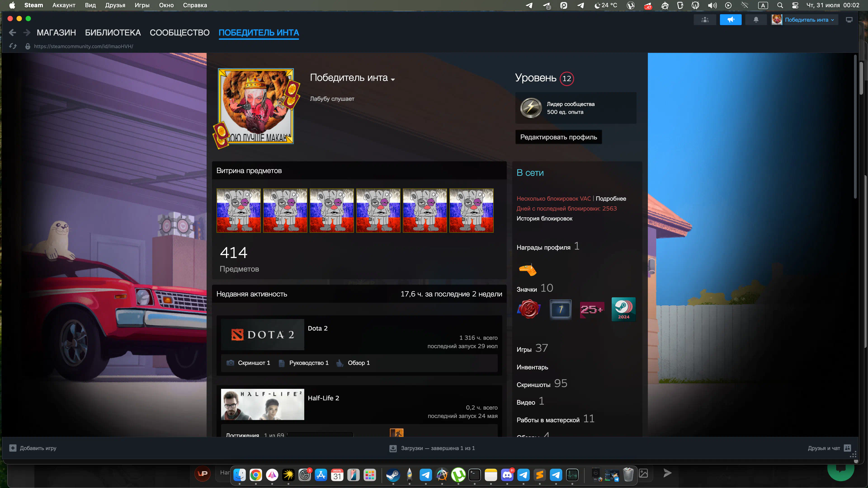The width and height of the screenshot is (868, 488).
Task: Open the Окно menu
Action: [166, 5]
